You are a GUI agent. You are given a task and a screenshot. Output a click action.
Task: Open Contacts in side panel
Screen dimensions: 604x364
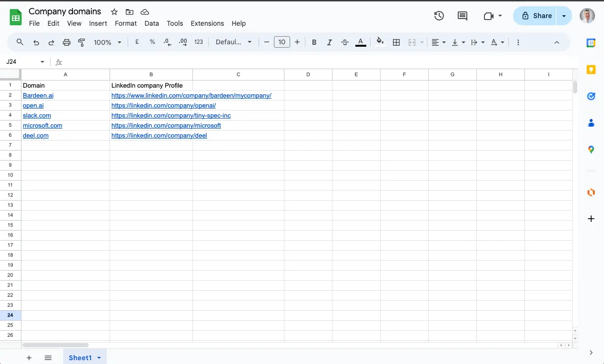click(x=591, y=123)
